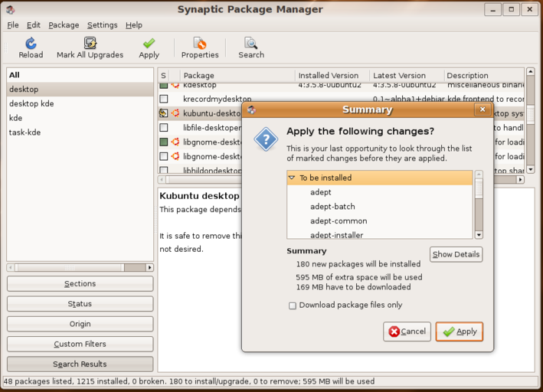
Task: Toggle status box for libfile-desktopentry row
Action: tap(164, 127)
